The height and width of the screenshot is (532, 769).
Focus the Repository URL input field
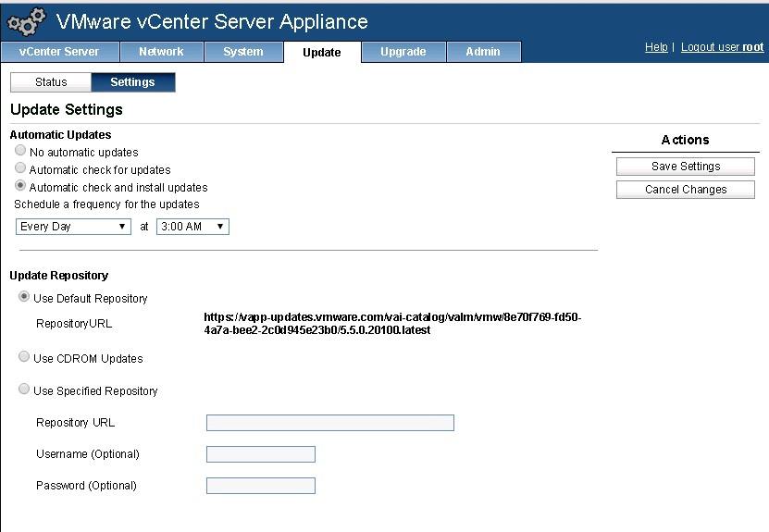(330, 423)
